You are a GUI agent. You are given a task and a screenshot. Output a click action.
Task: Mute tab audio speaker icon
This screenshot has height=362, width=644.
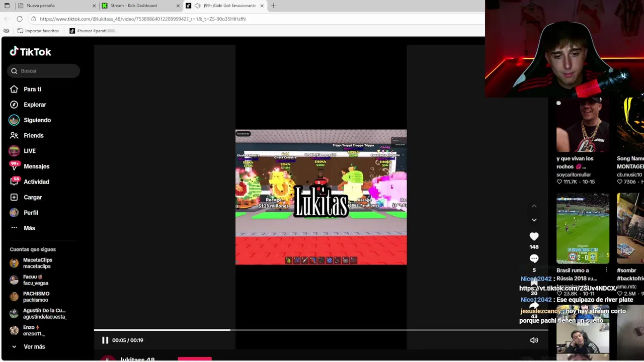[x=197, y=6]
